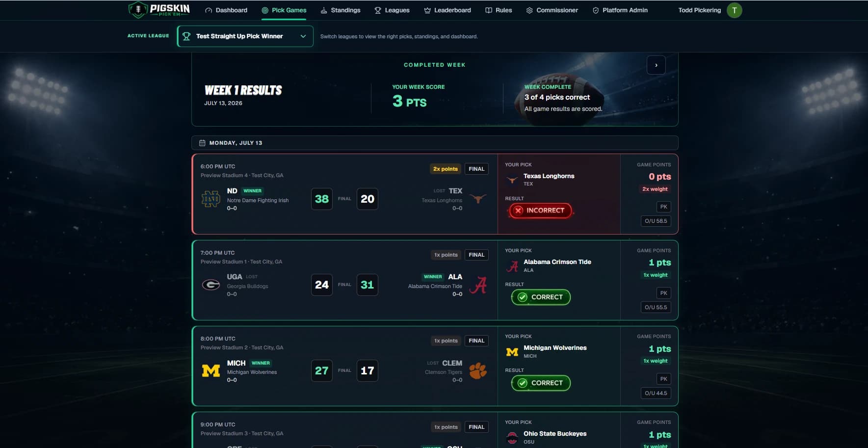The width and height of the screenshot is (868, 448).
Task: Click the Texas Longhorns logo in matchup
Action: (478, 199)
